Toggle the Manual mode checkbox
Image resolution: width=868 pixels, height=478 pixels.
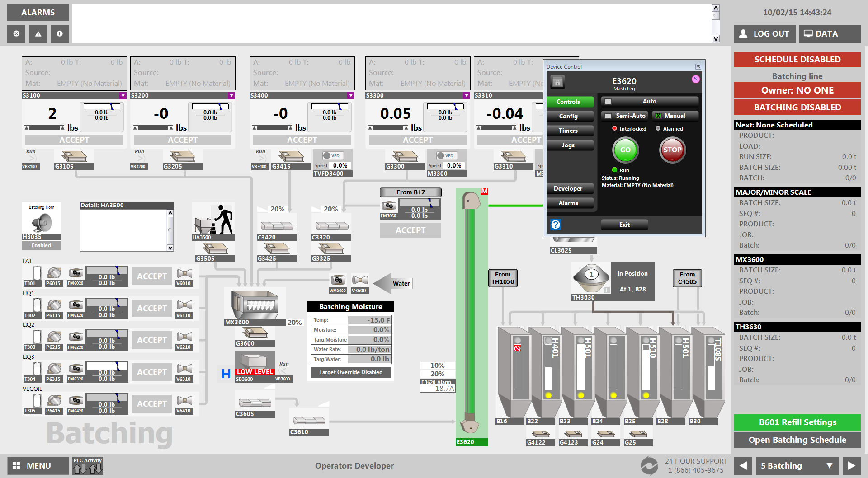point(658,116)
